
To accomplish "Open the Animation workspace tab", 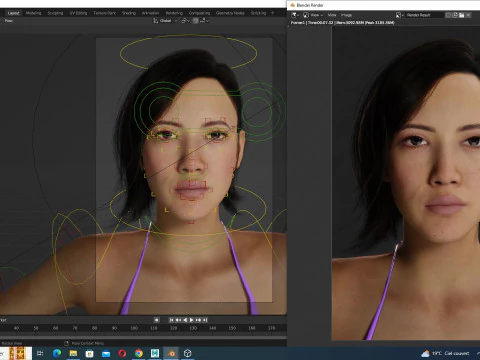I will coord(150,13).
